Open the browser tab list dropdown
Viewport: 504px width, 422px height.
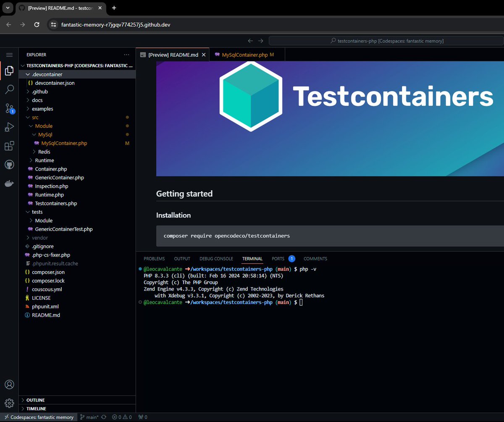point(7,8)
